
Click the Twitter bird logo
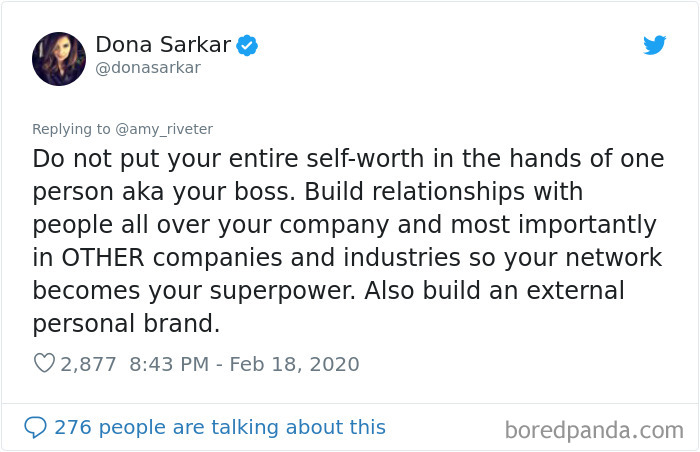[x=654, y=45]
